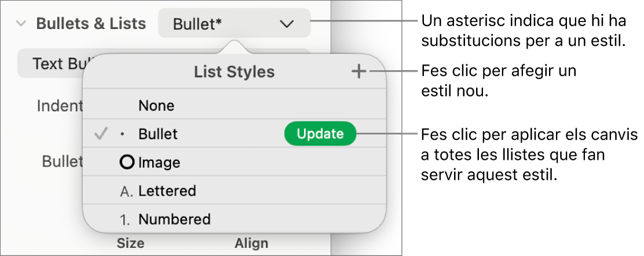Click the Align label below the popover
The width and height of the screenshot is (644, 256).
[x=251, y=243]
